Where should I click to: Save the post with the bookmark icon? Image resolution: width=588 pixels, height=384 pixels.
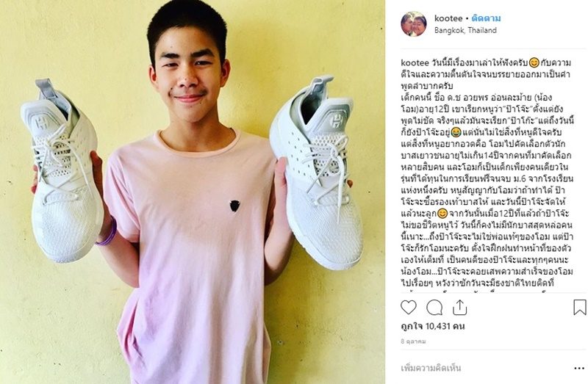(579, 307)
